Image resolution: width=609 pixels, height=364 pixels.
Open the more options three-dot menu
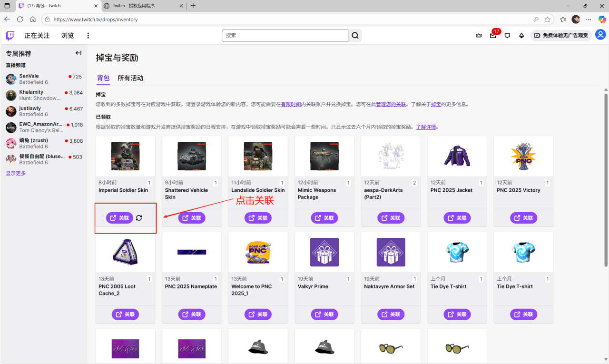tap(88, 36)
